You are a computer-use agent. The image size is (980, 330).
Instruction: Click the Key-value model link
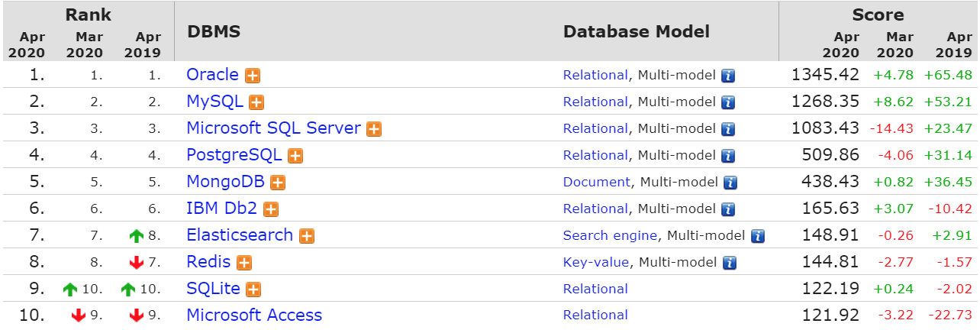[596, 262]
